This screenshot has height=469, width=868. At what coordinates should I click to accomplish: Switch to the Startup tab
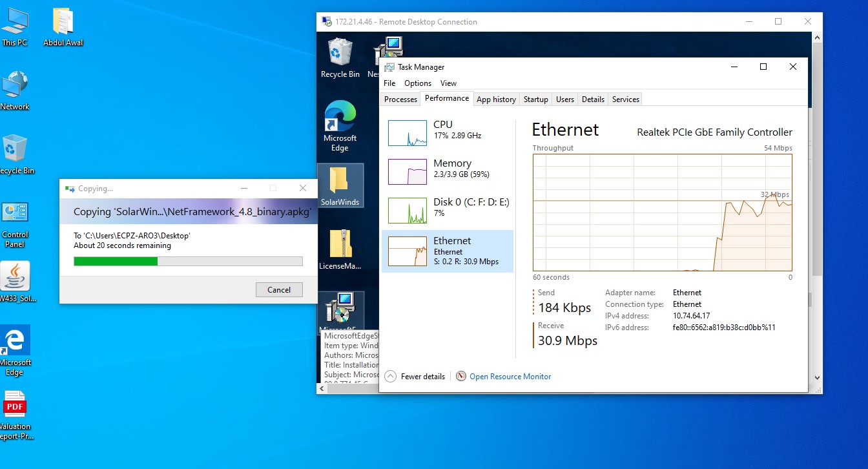535,99
